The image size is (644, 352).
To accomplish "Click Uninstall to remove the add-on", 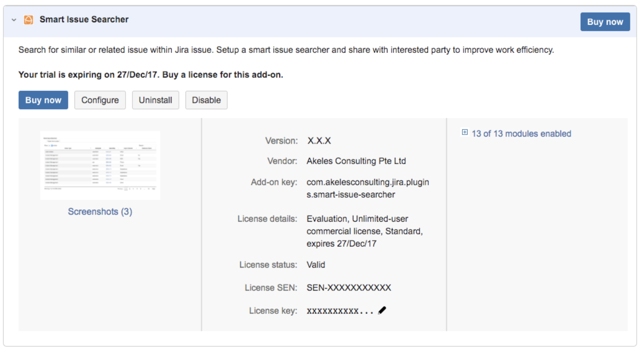I will point(155,100).
